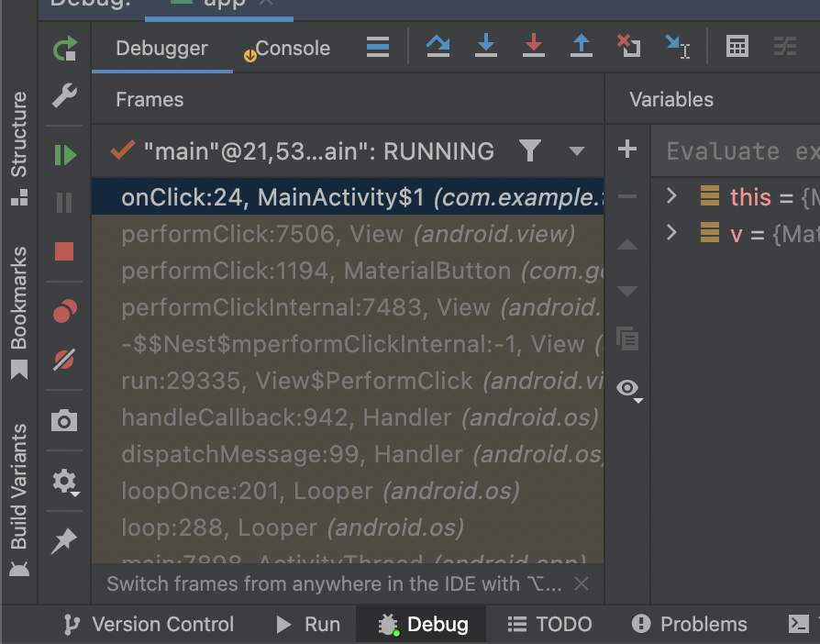Pause the program
The width and height of the screenshot is (820, 644).
[x=64, y=203]
